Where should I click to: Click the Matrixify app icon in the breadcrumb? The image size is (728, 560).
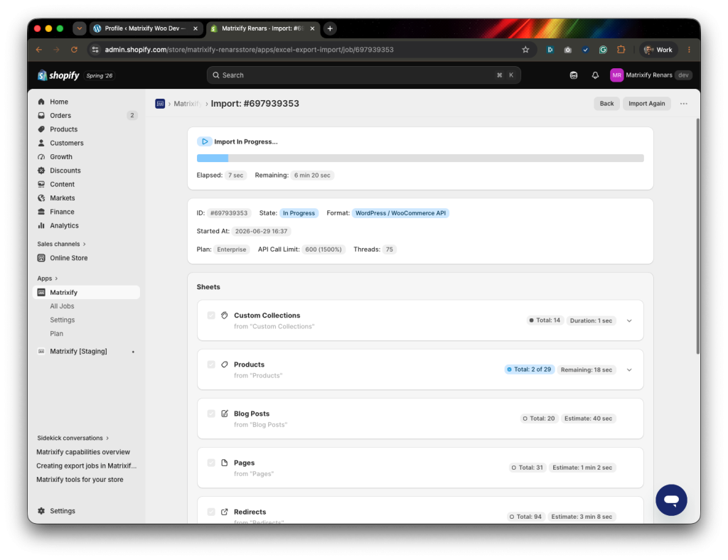click(x=160, y=104)
